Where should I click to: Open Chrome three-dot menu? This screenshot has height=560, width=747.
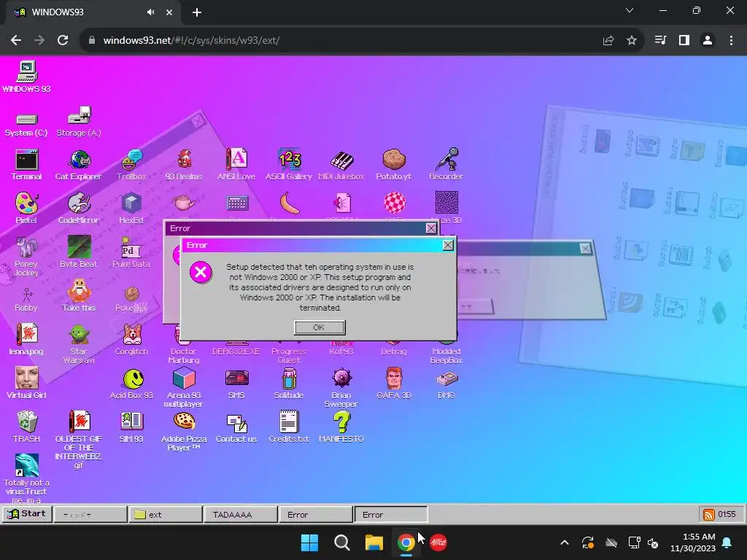click(x=731, y=41)
